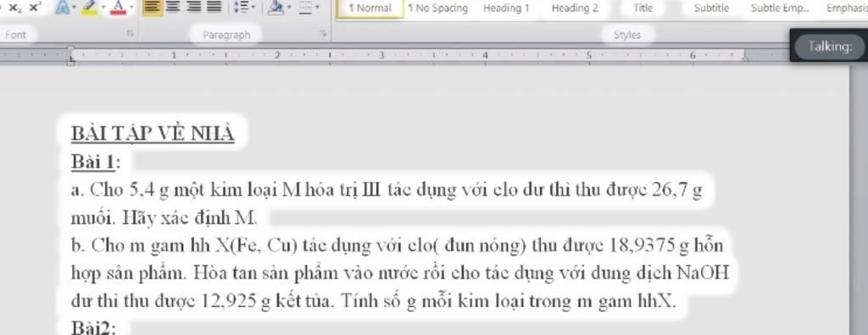
Task: Select the Title style
Action: tap(643, 8)
